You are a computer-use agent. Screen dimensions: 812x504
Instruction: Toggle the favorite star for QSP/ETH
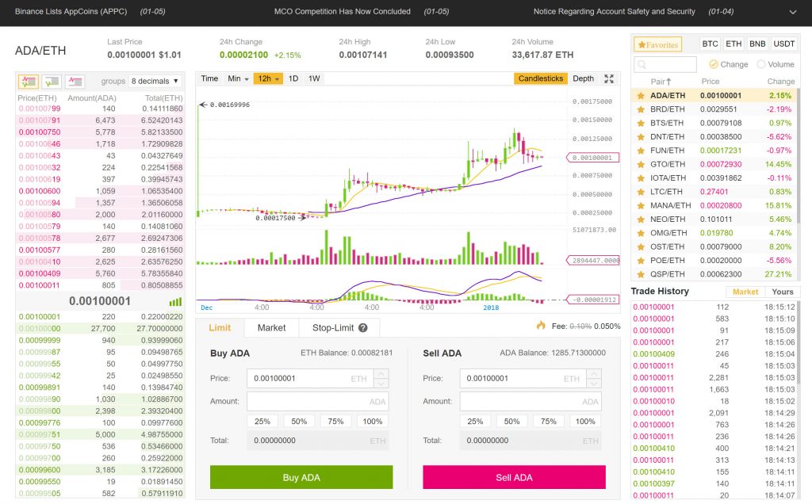(641, 274)
